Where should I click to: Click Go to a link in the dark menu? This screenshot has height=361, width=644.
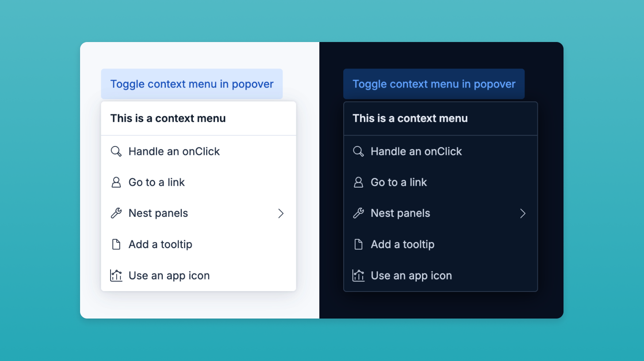click(x=399, y=182)
